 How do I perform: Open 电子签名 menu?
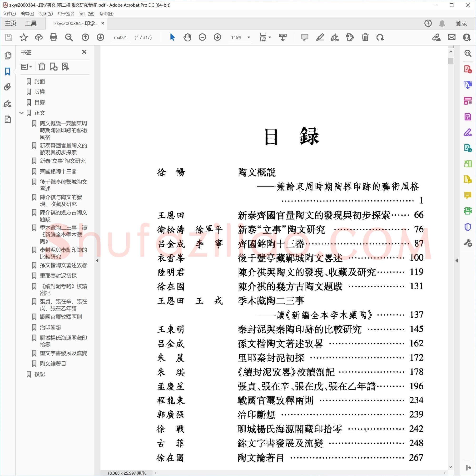(66, 14)
